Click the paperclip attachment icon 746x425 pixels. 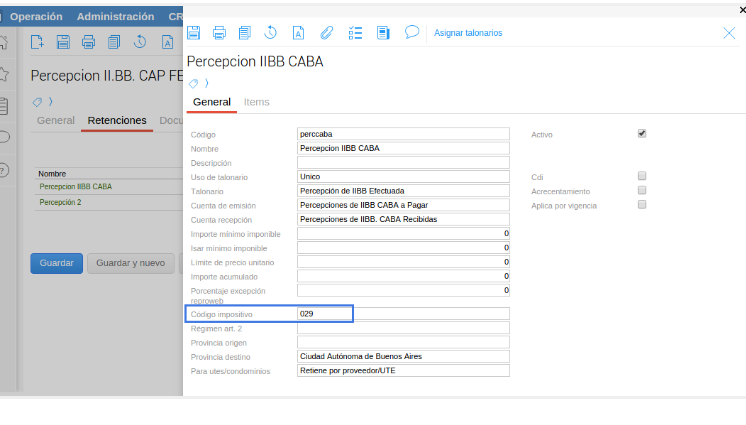pos(326,33)
